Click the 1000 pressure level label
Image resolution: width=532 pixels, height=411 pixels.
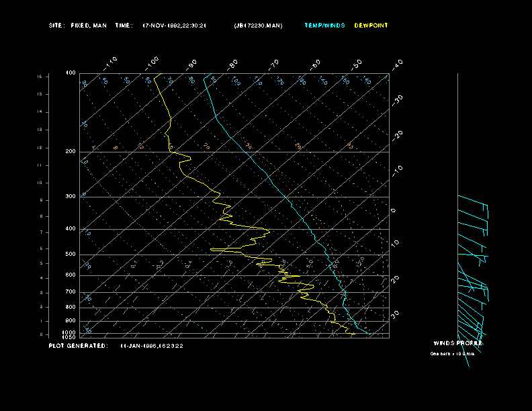click(x=70, y=332)
